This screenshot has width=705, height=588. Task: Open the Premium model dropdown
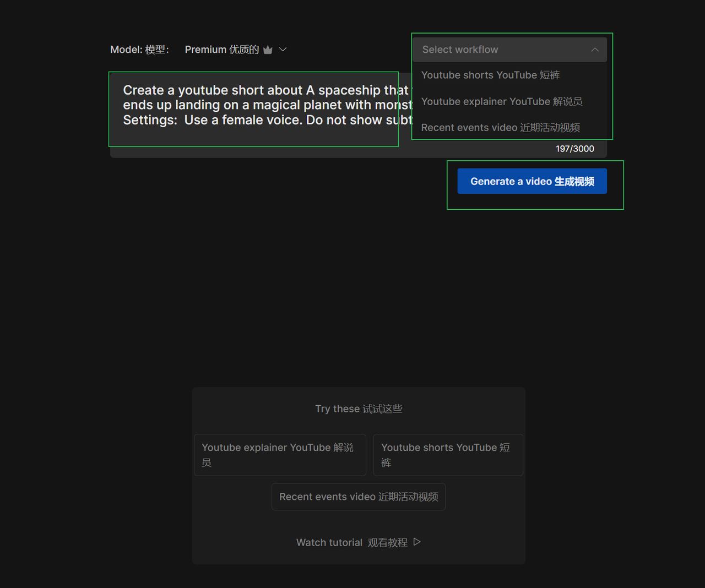pos(236,50)
